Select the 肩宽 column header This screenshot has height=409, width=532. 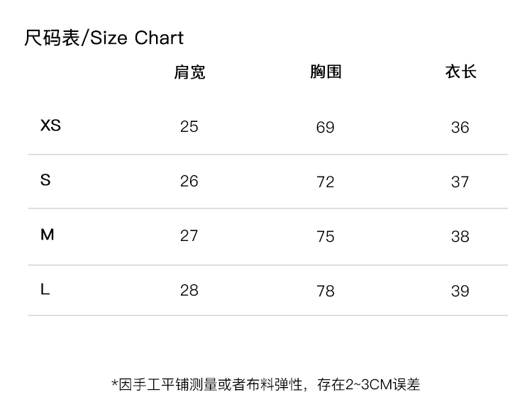coord(189,72)
